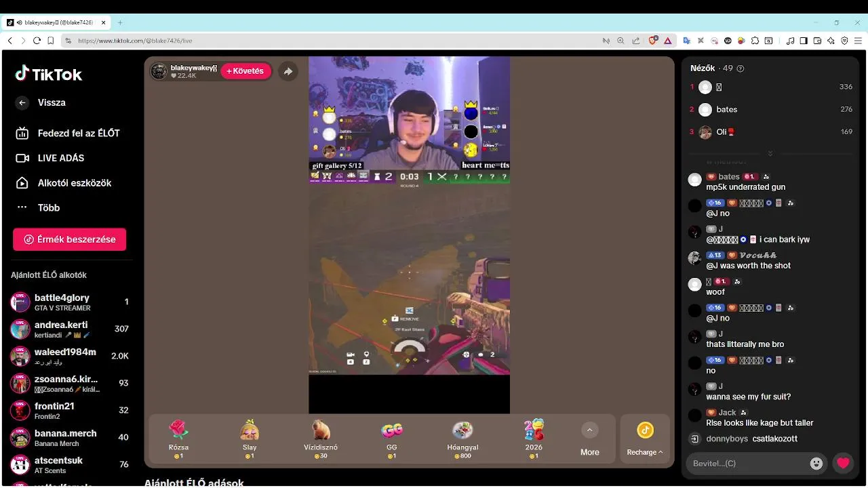Open the music note playlist icon

[790, 41]
